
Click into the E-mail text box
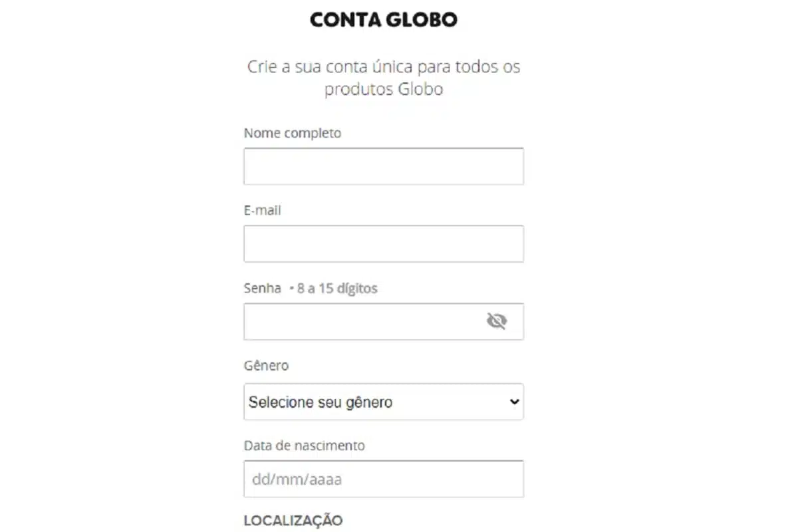(x=384, y=244)
